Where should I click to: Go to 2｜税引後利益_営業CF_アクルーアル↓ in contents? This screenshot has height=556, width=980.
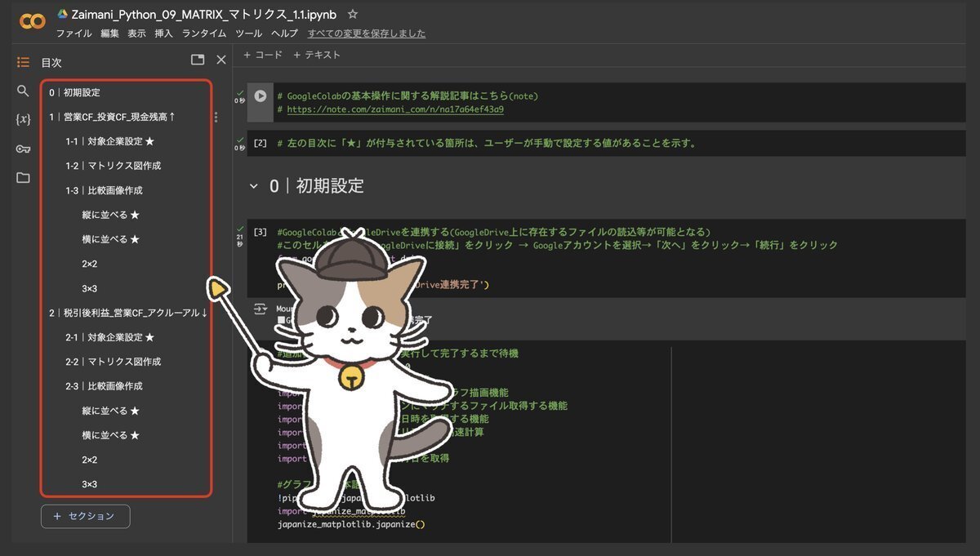coord(128,313)
